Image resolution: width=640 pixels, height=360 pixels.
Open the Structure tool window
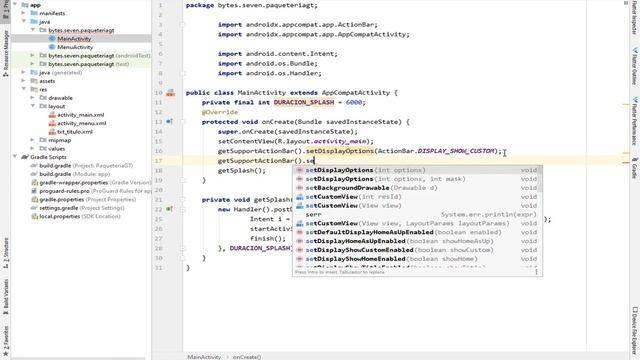[x=6, y=253]
